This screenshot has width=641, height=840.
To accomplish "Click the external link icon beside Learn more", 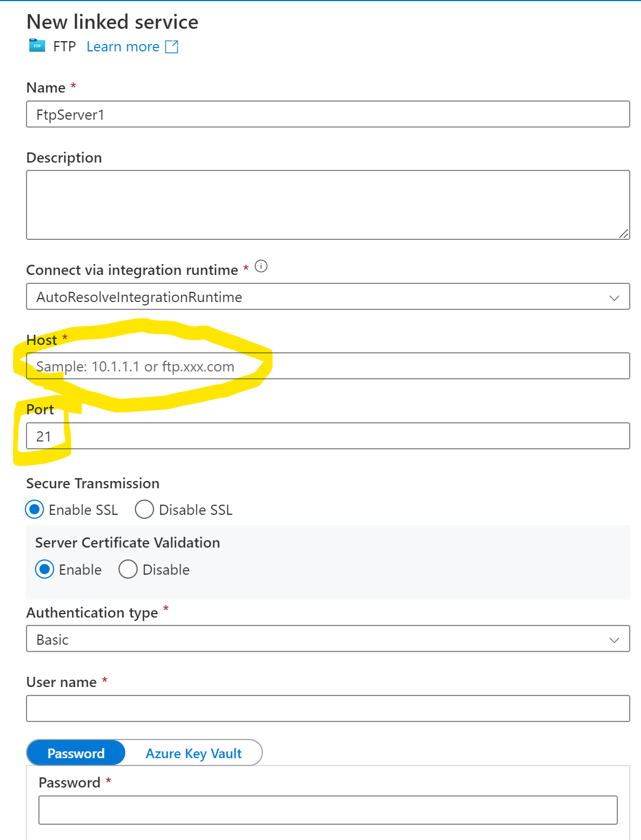I will pyautogui.click(x=172, y=47).
